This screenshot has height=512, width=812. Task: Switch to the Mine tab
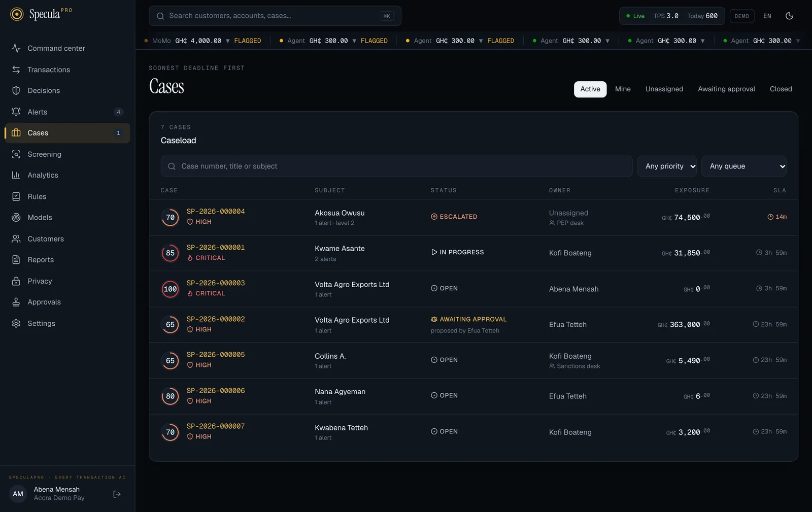pos(623,89)
